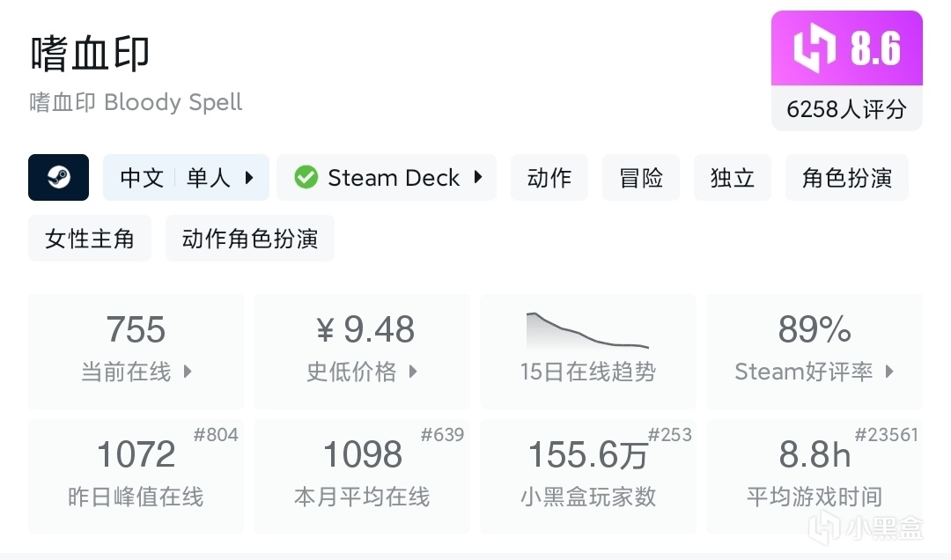Open the 史低价格 price history arrow
The width and height of the screenshot is (951, 560).
[413, 372]
